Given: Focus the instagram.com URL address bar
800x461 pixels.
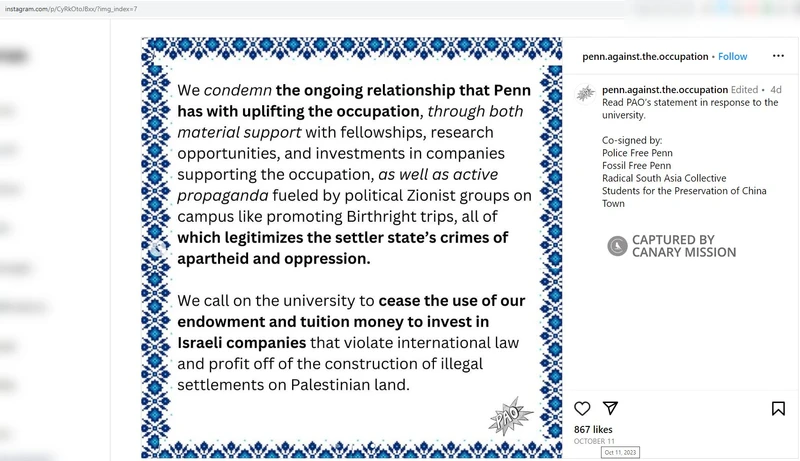Looking at the screenshot, I should coord(300,8).
